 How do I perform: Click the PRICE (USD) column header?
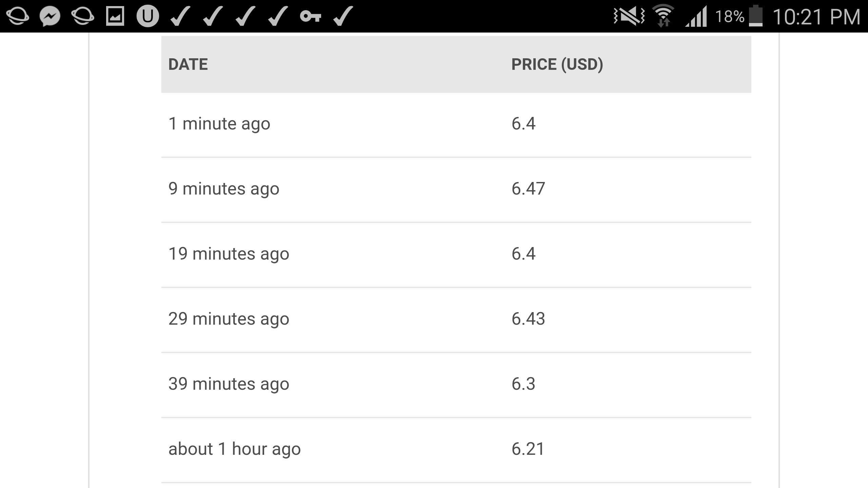[x=557, y=64]
